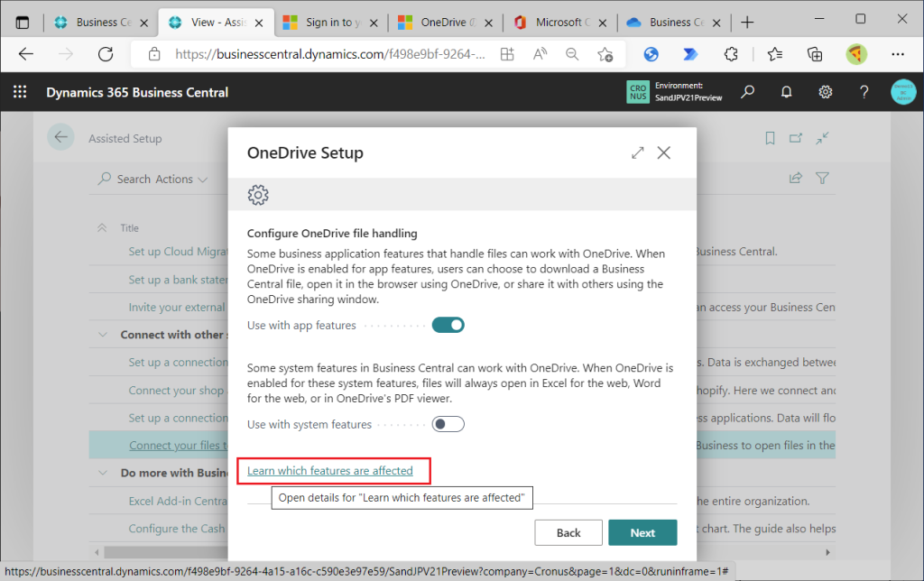Collapse all groups next to Title header
Viewport: 924px width, 581px height.
click(102, 228)
